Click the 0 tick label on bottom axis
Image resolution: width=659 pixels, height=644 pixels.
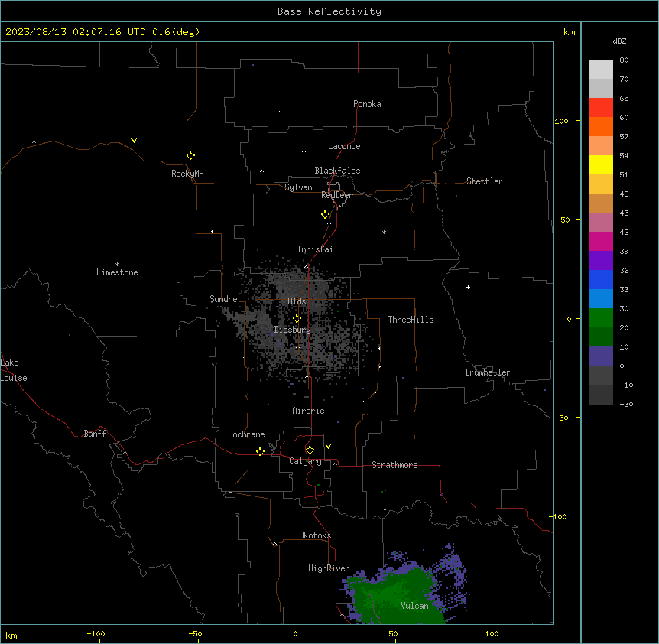(x=295, y=633)
